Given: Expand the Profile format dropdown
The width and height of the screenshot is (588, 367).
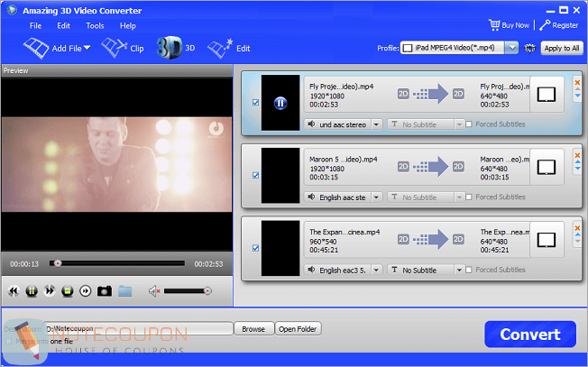Looking at the screenshot, I should (511, 48).
